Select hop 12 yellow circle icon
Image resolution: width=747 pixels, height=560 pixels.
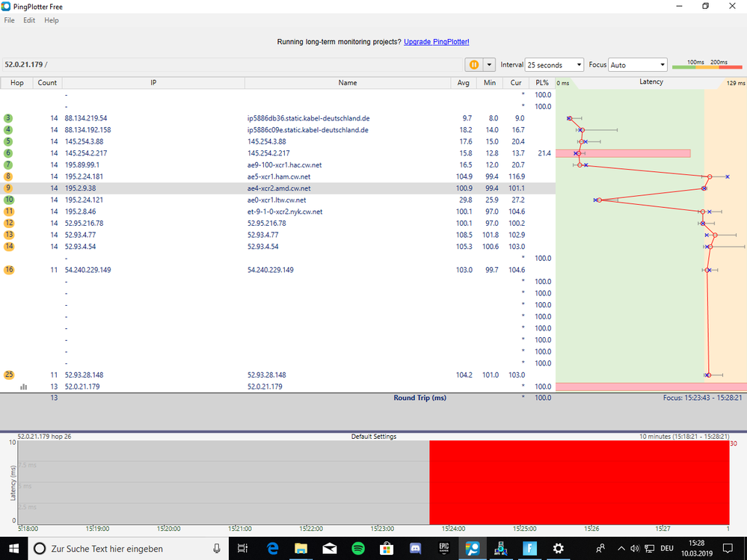8,223
